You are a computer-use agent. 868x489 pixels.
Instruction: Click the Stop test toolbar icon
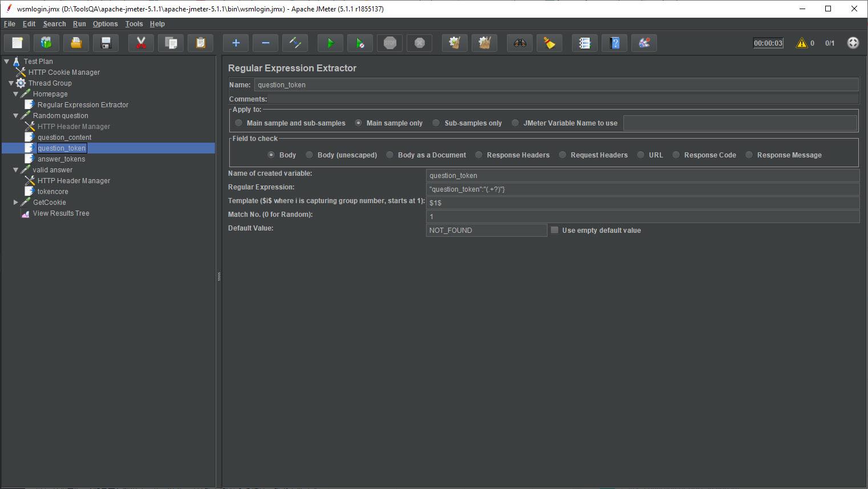(390, 43)
